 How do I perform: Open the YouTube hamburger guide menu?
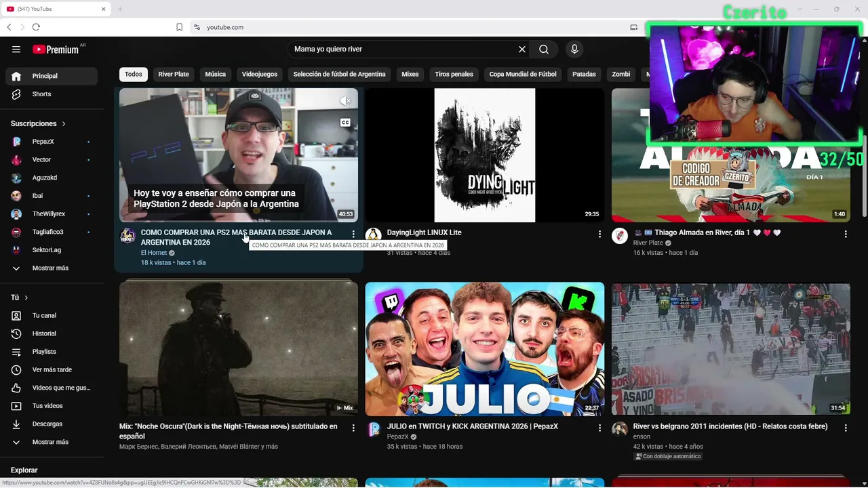click(x=16, y=49)
